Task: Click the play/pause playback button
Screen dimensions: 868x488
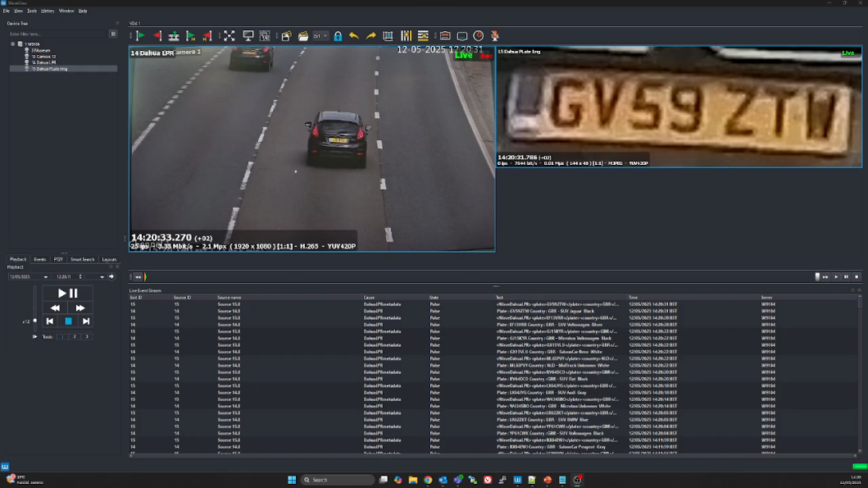Action: click(67, 294)
